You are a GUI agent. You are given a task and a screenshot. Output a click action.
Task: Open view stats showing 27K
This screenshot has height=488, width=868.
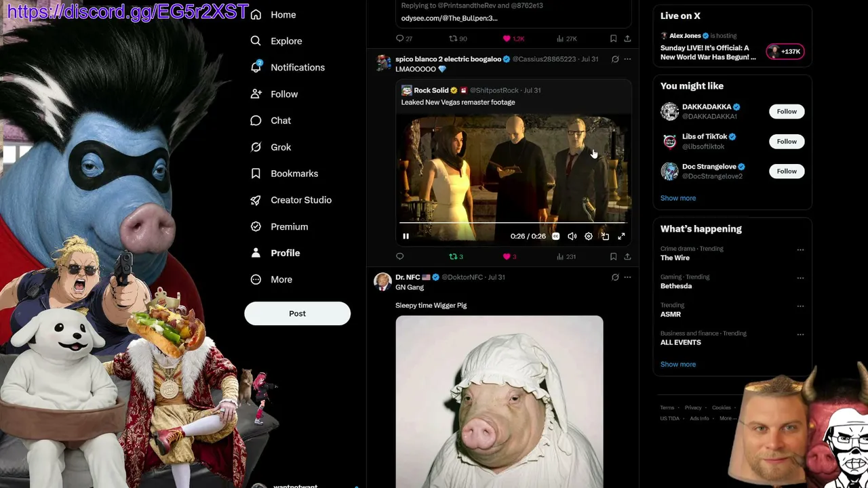tap(566, 39)
